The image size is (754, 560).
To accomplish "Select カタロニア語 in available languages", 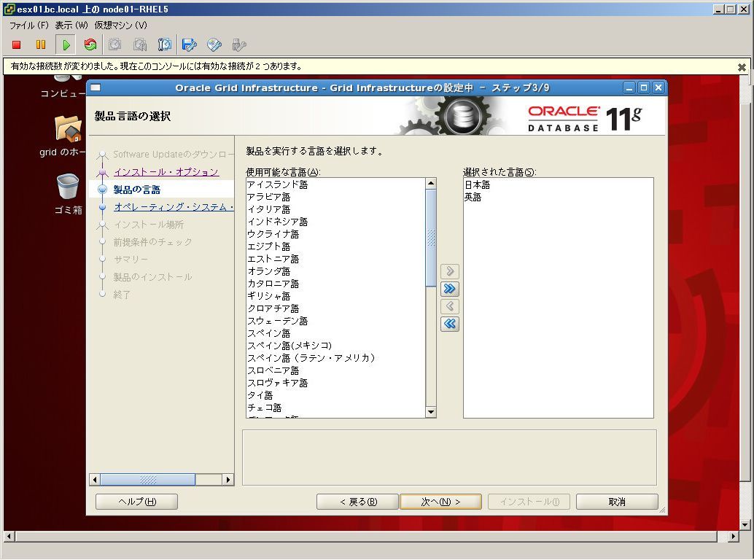I will tap(335, 284).
